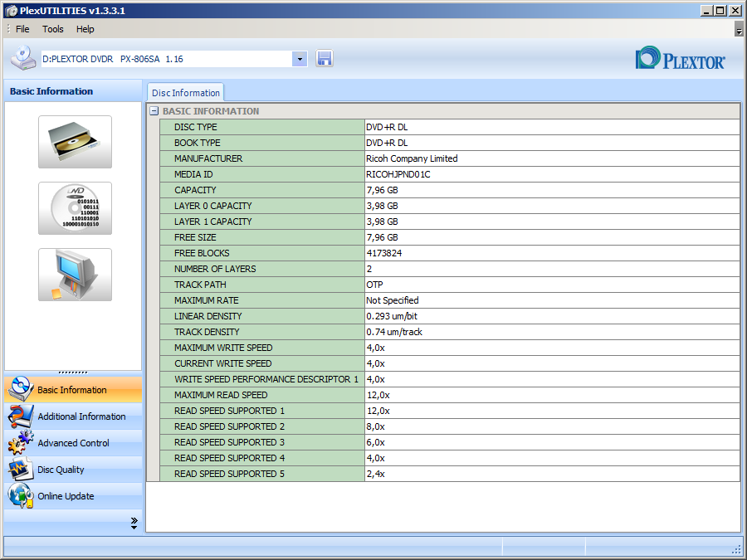Click the READ SPEED SUPPORTED 3 row
Image resolution: width=747 pixels, height=560 pixels.
point(450,442)
